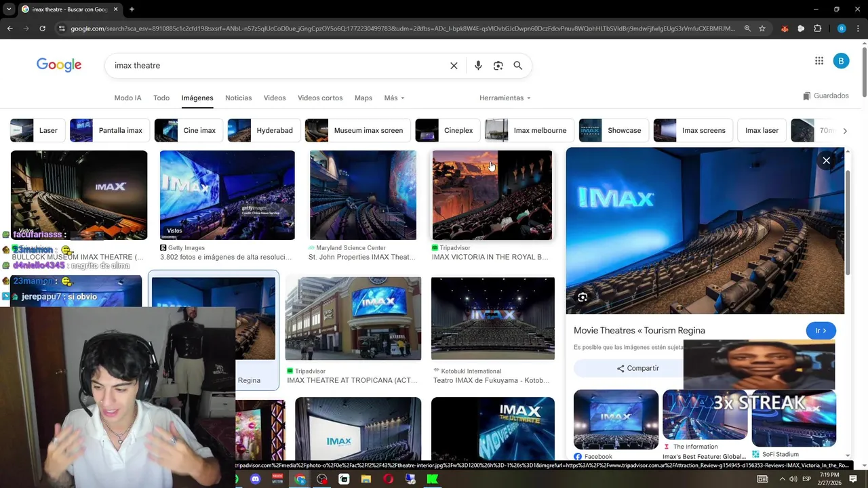868x488 pixels.
Task: Switch to the Videos cortos tab
Action: 320,98
